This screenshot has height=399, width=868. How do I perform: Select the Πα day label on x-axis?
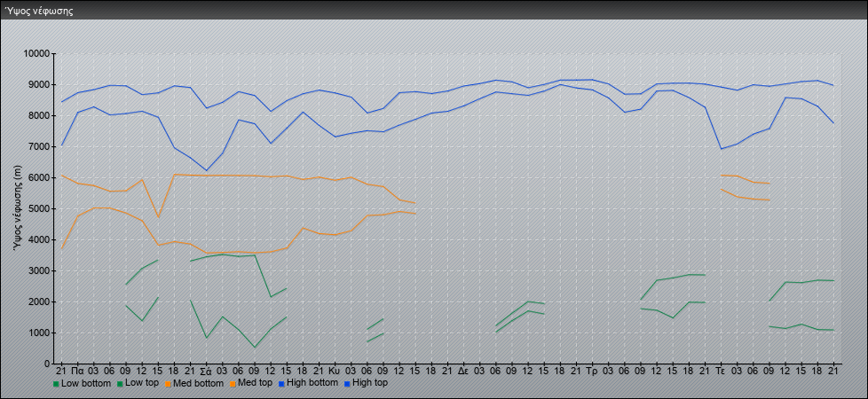click(77, 371)
